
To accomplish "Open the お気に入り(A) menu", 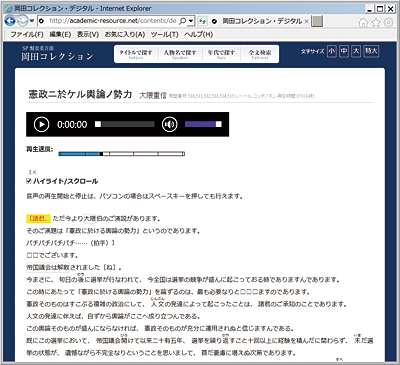I will [125, 34].
